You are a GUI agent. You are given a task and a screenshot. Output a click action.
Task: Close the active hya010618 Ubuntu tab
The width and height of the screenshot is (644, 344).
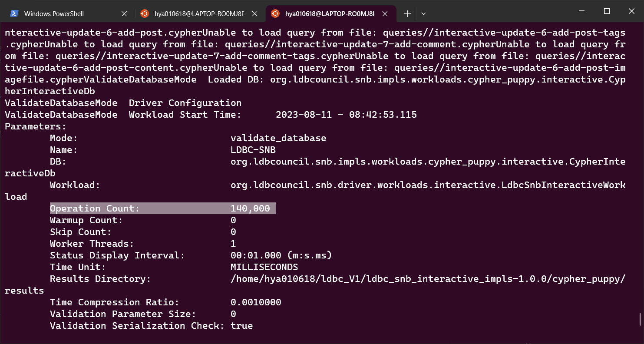pyautogui.click(x=385, y=13)
